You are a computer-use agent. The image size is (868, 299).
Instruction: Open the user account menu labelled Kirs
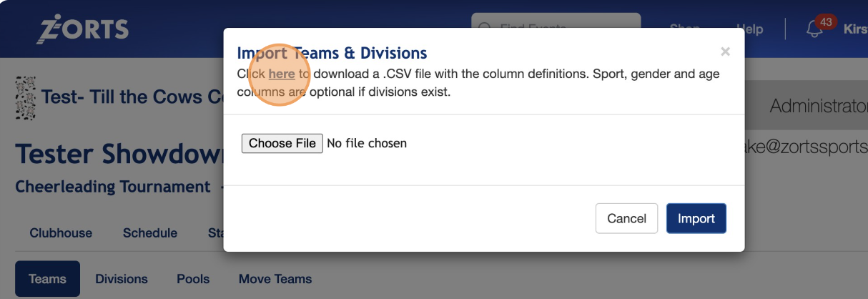coord(854,29)
